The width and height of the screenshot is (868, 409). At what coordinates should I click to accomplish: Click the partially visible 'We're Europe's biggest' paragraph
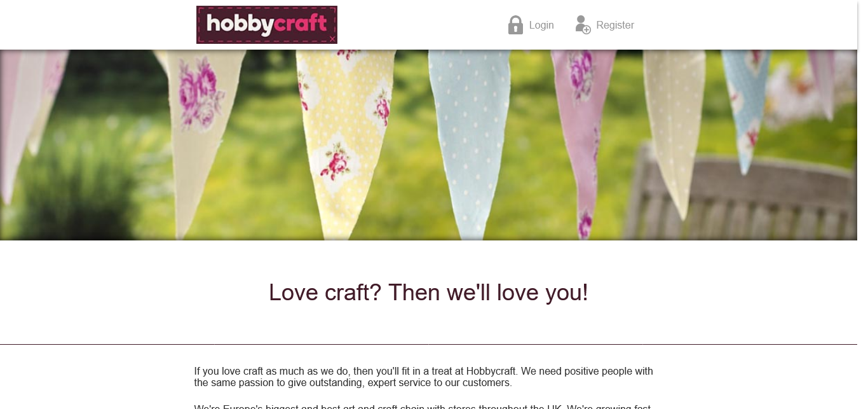tap(423, 406)
